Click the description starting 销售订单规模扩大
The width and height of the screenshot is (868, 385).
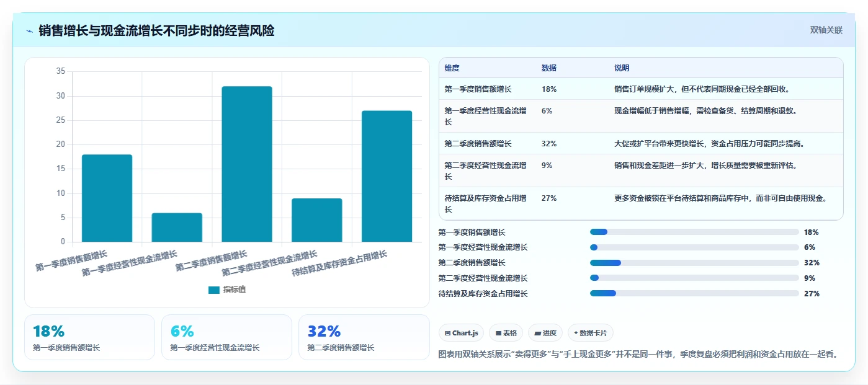pyautogui.click(x=702, y=89)
